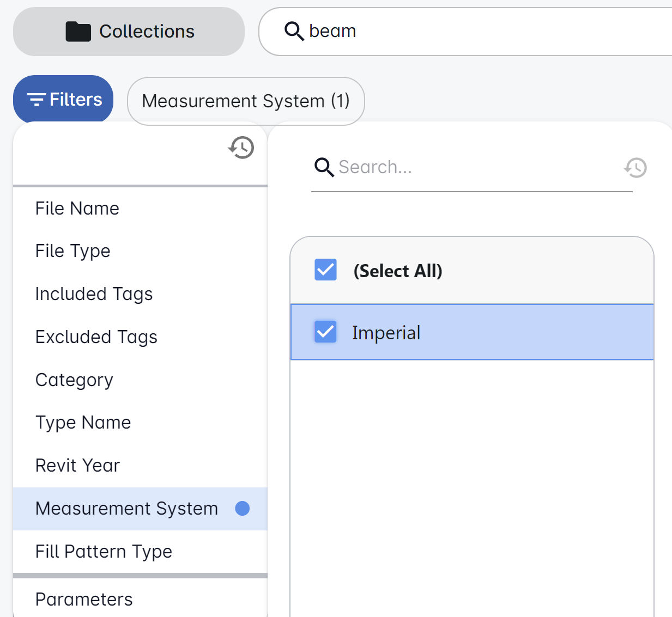Select the File Name filter category

pos(77,209)
